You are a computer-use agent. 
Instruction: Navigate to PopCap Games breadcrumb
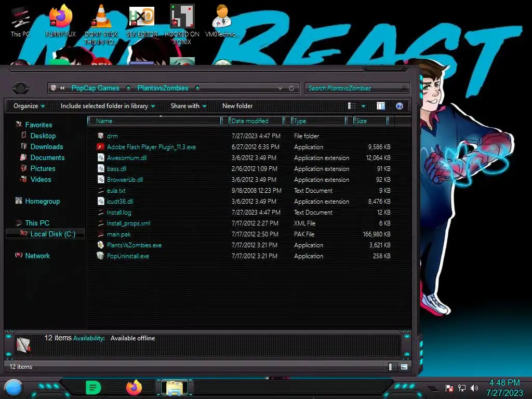pos(96,88)
